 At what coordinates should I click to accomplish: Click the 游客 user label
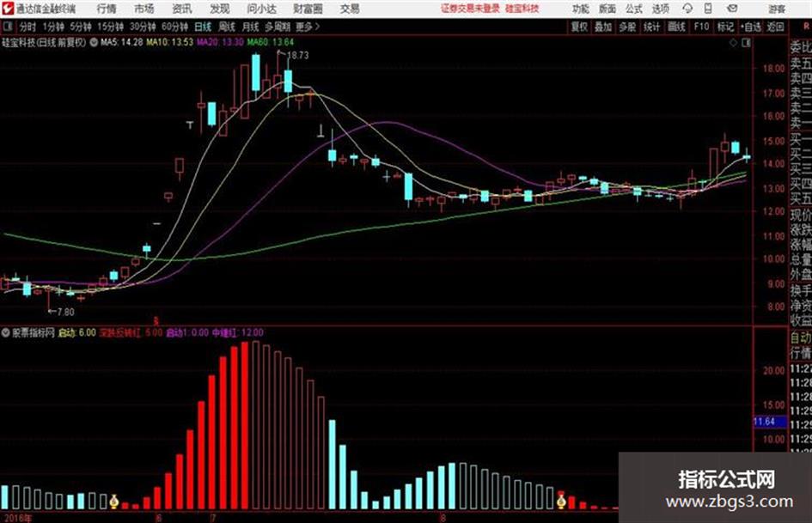(x=776, y=9)
